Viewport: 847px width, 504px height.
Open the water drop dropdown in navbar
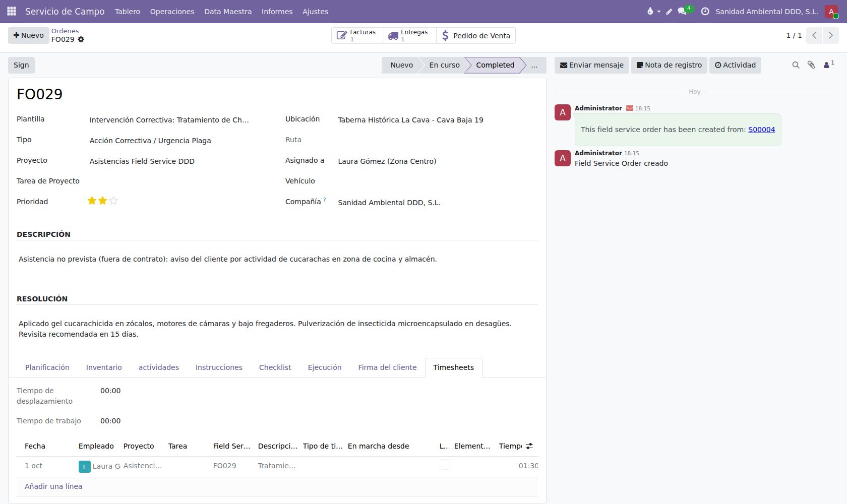click(x=653, y=11)
